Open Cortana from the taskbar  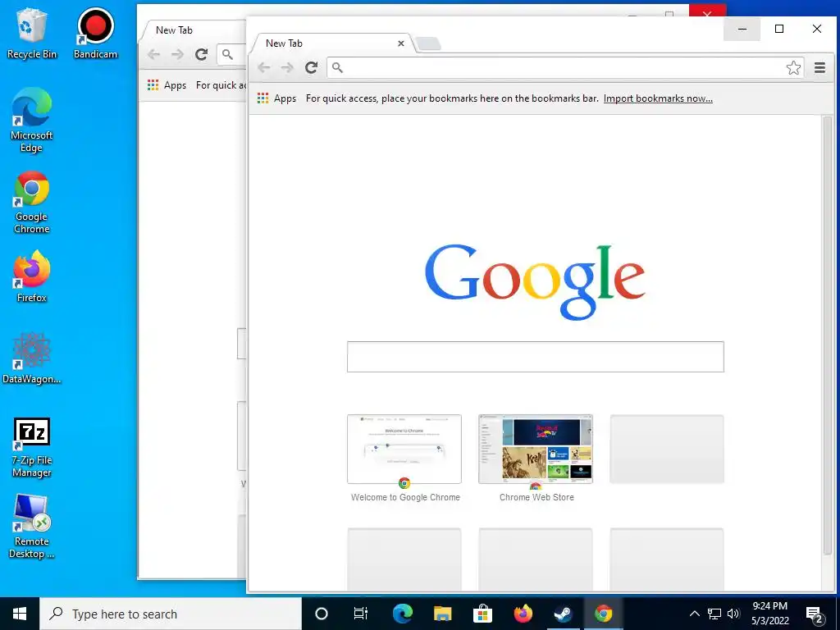tap(322, 614)
